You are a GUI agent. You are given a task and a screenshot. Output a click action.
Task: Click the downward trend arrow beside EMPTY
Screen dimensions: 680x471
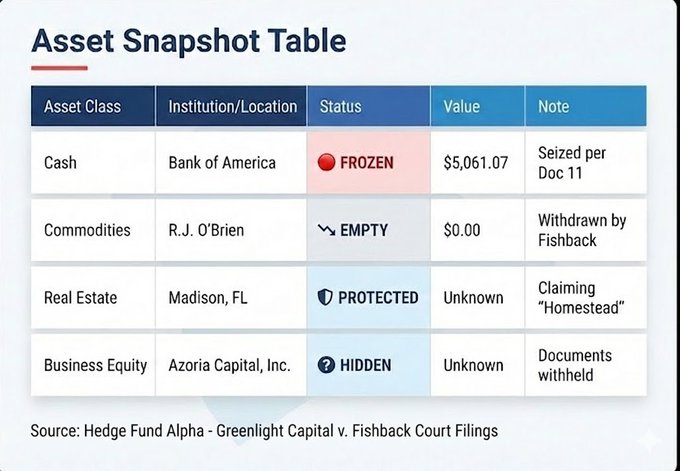pyautogui.click(x=326, y=230)
